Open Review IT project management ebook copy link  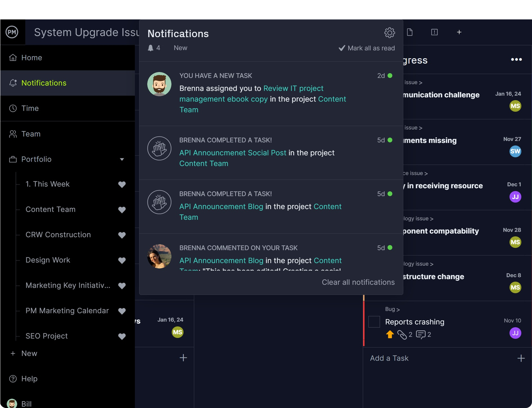pos(251,94)
